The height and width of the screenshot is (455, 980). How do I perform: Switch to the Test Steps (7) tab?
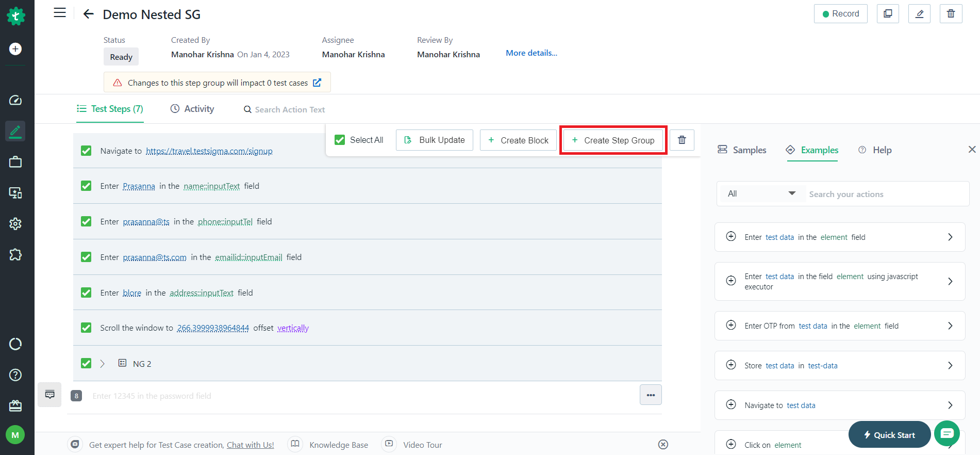tap(110, 109)
